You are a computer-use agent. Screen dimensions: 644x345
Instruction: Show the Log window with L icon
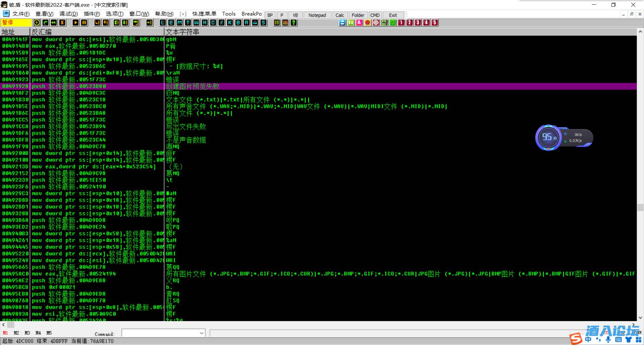coord(163,22)
